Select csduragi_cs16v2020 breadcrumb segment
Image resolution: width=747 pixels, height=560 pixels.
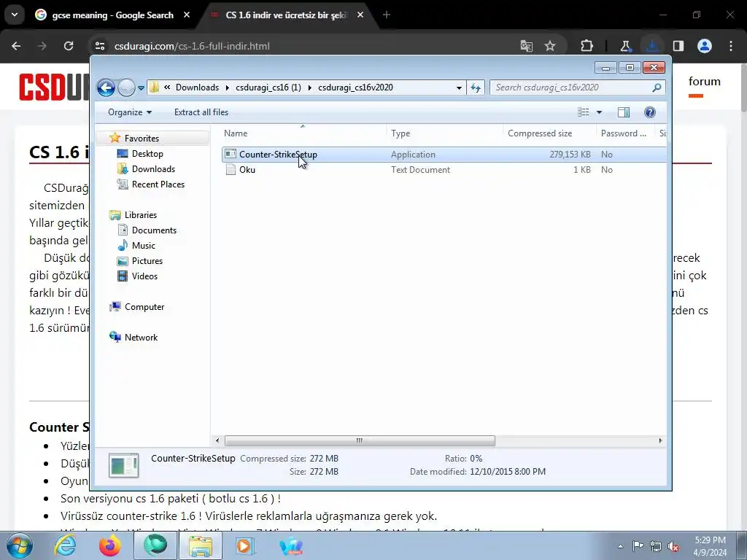pos(355,87)
